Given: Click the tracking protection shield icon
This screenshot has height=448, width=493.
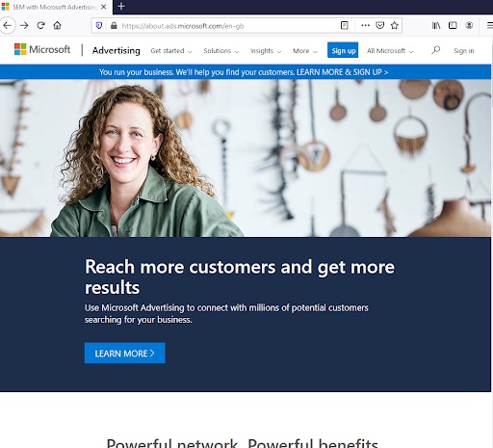Looking at the screenshot, I should [x=99, y=25].
